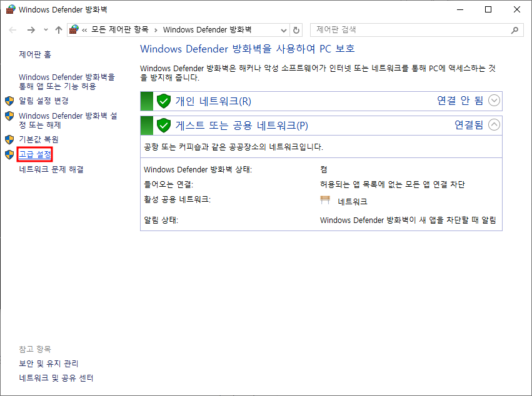Open the 보안 및 유지 관리 link

point(49,364)
